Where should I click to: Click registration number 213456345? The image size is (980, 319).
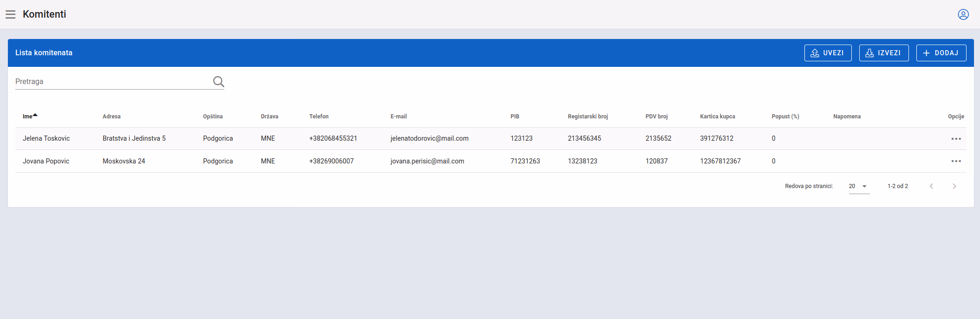[584, 138]
